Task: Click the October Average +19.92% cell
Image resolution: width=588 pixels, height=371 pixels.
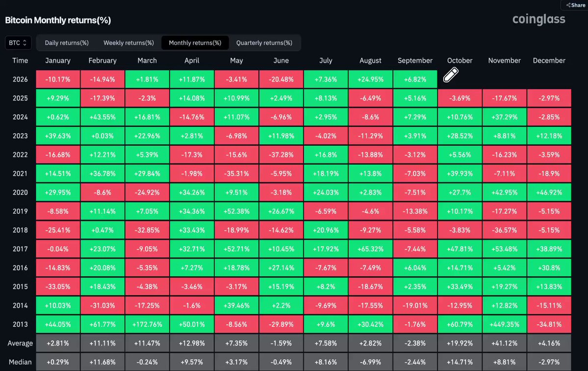Action: pos(460,343)
